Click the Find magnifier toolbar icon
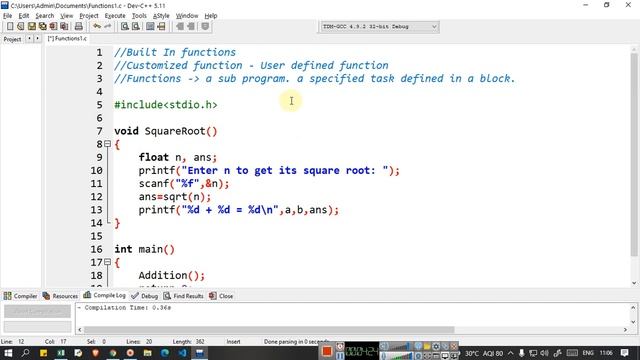 pos(125,26)
